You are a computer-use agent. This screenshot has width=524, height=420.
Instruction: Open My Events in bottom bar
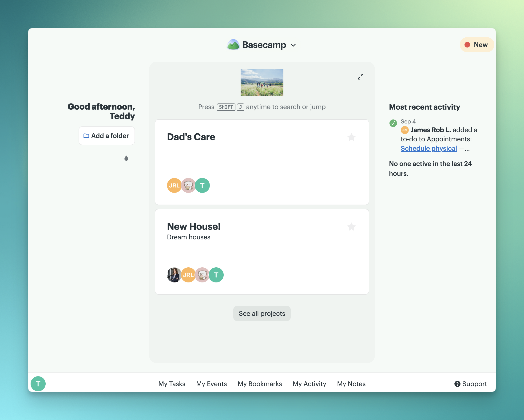[x=211, y=384]
